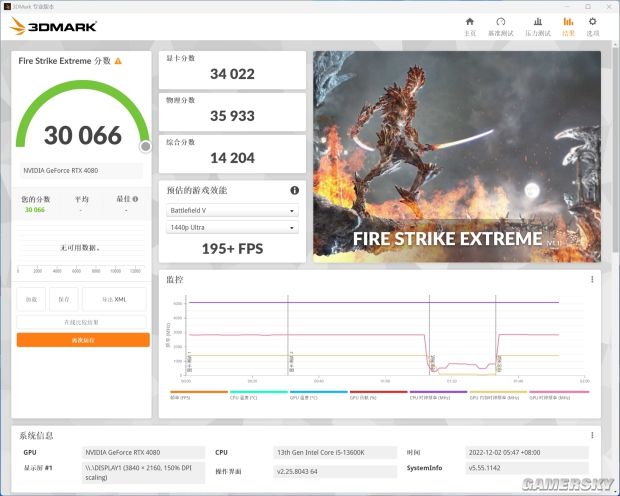This screenshot has width=620, height=496.
Task: Click the combined score value 14 204
Action: pyautogui.click(x=232, y=158)
